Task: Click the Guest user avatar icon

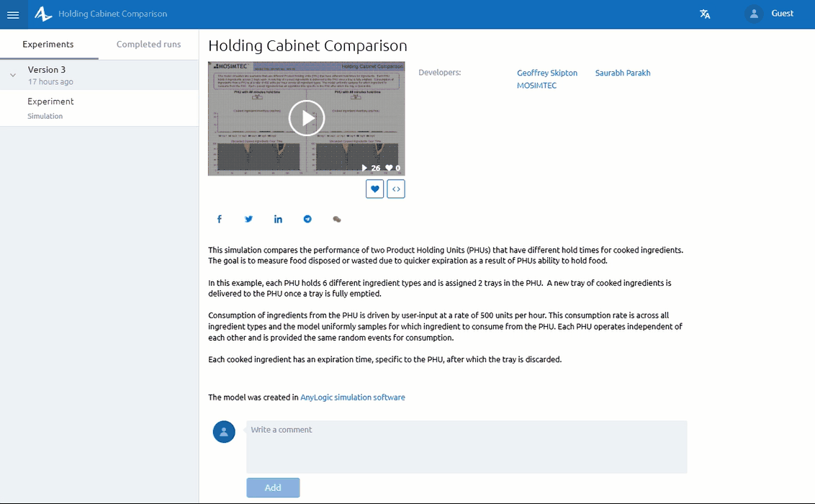Action: [754, 14]
